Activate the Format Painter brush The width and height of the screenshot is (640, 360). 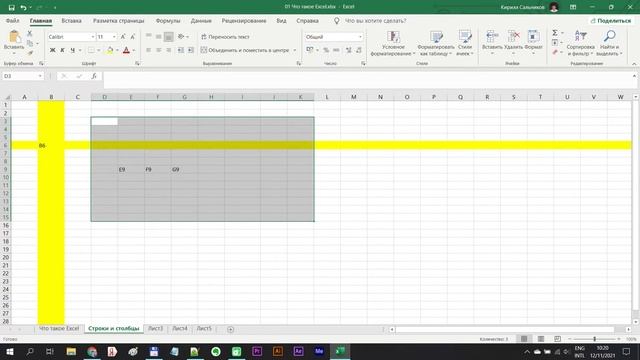point(30,52)
